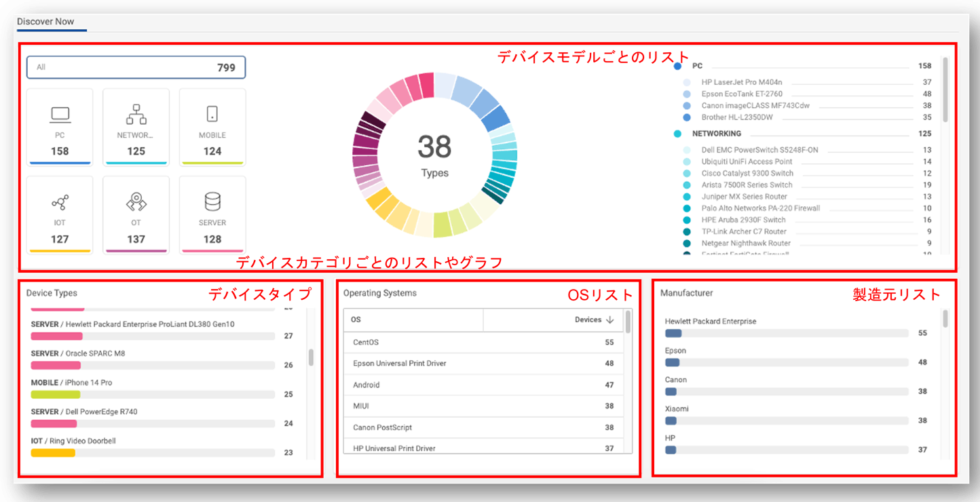
Task: Click the Ring Video Doorbell yellow bar
Action: 53,452
